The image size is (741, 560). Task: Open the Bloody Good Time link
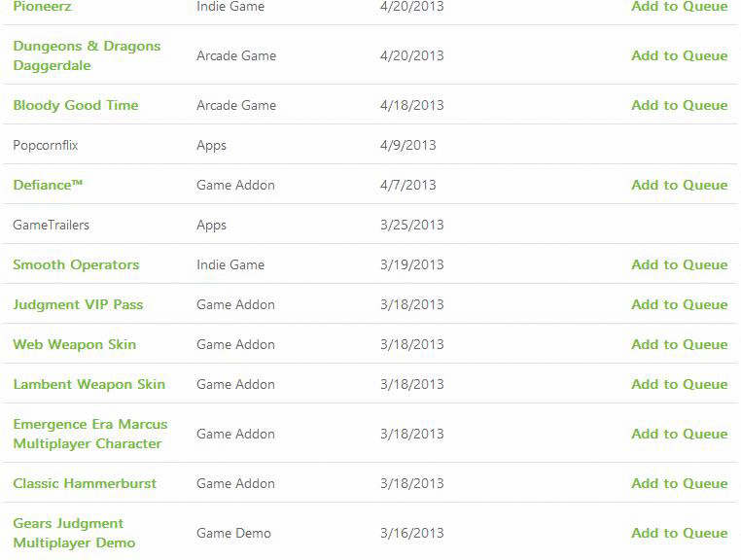point(76,105)
